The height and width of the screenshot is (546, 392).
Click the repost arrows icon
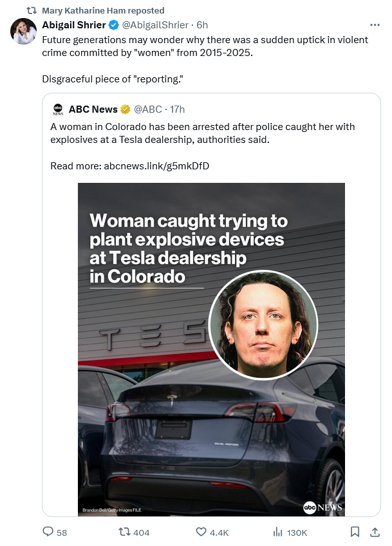pos(126,532)
